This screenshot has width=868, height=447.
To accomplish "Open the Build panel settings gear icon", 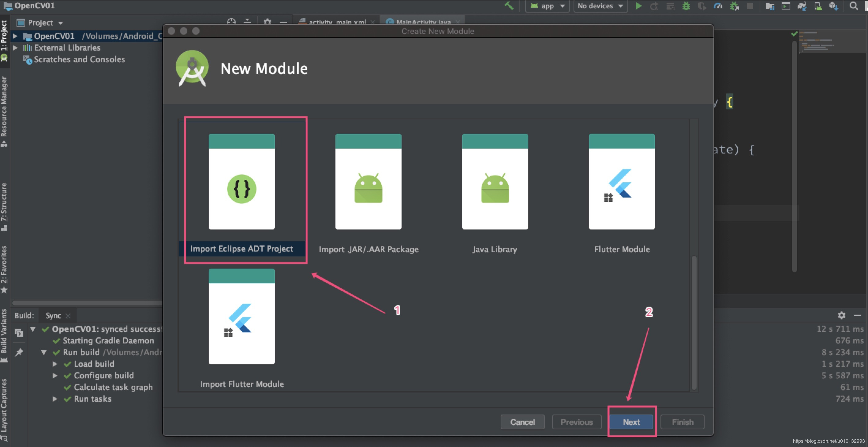I will 841,316.
